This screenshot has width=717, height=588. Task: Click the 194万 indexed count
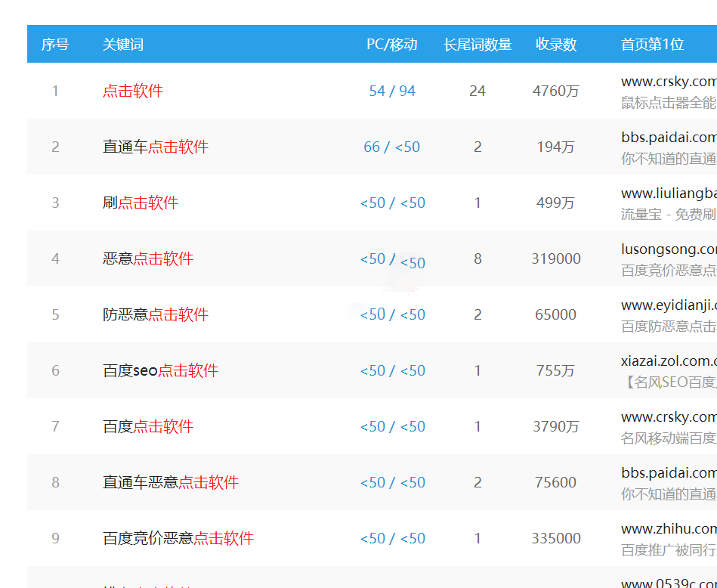[556, 147]
